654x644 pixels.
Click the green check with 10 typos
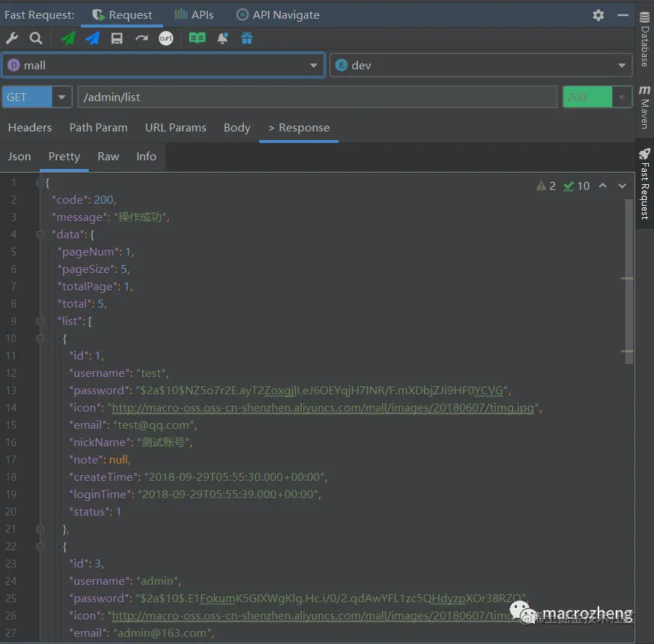[576, 186]
